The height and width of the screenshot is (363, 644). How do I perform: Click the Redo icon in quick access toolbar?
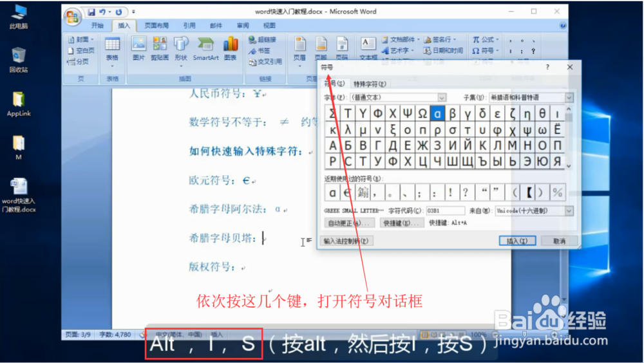118,12
